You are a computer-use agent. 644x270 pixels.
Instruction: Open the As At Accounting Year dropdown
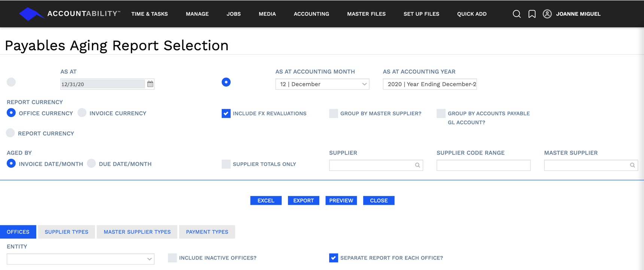429,84
